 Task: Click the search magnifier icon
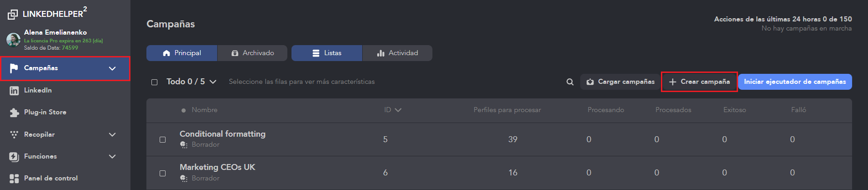click(x=570, y=82)
